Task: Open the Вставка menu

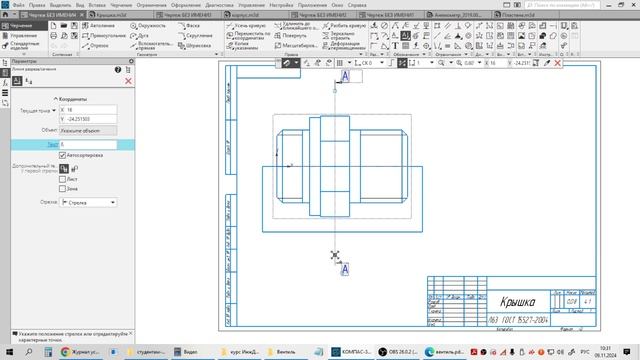Action: click(x=97, y=5)
